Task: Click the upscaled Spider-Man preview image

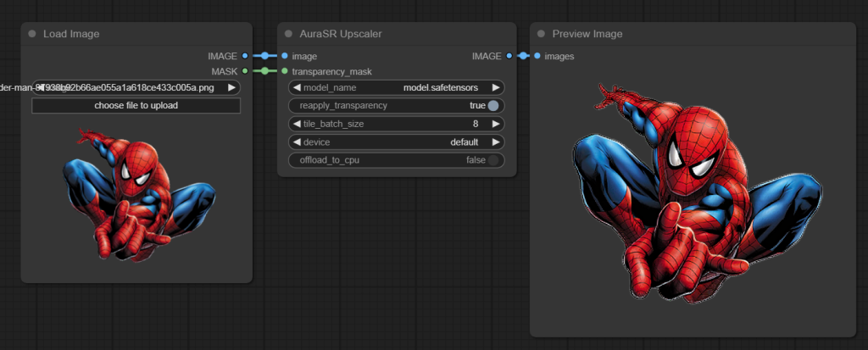Action: pos(697,192)
